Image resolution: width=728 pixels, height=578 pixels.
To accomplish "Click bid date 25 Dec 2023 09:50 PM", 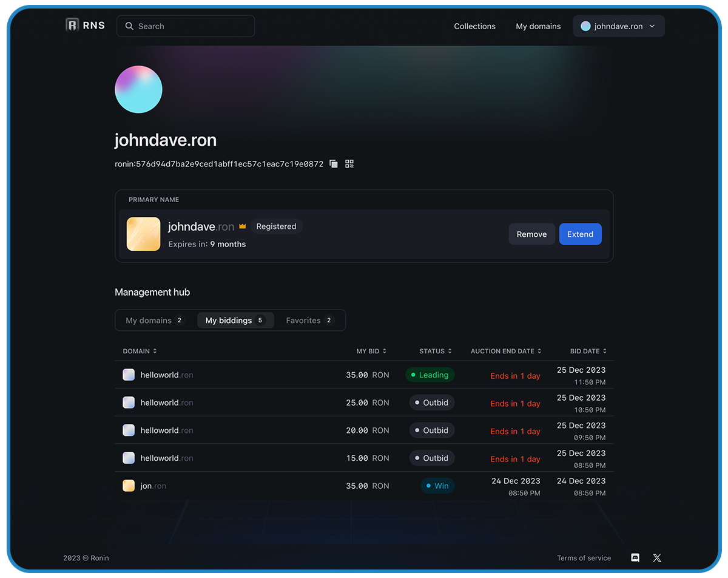I will click(x=581, y=431).
